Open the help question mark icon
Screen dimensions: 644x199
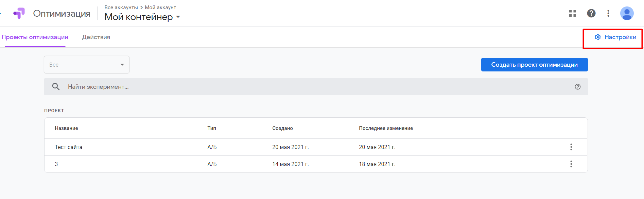coord(591,13)
